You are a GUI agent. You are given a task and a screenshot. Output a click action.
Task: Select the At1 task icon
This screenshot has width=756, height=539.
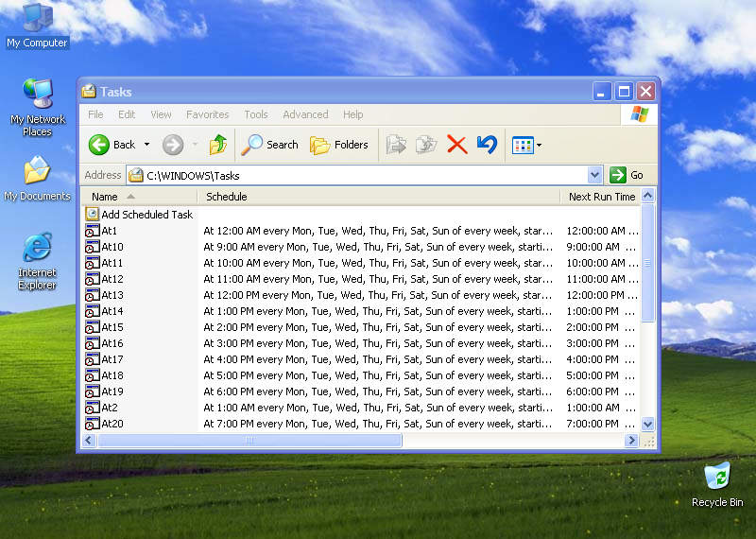coord(92,231)
